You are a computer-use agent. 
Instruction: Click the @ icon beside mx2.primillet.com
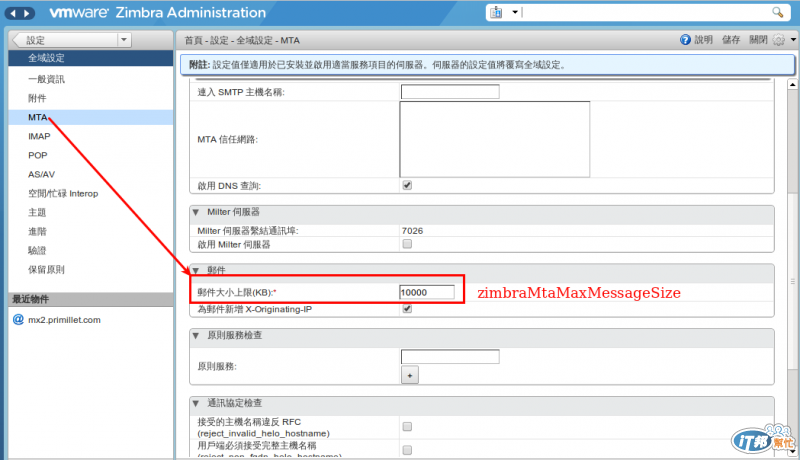[x=18, y=319]
